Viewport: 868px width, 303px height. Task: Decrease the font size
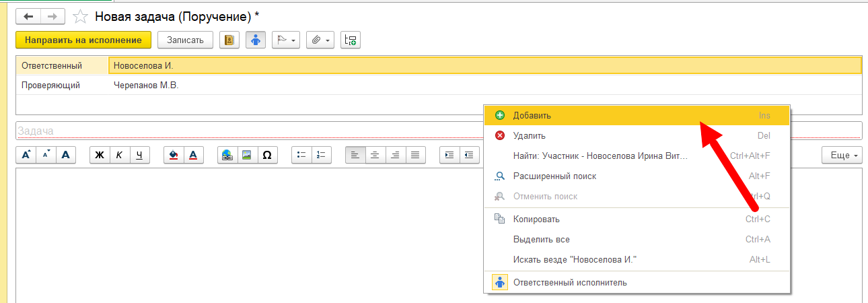[45, 155]
